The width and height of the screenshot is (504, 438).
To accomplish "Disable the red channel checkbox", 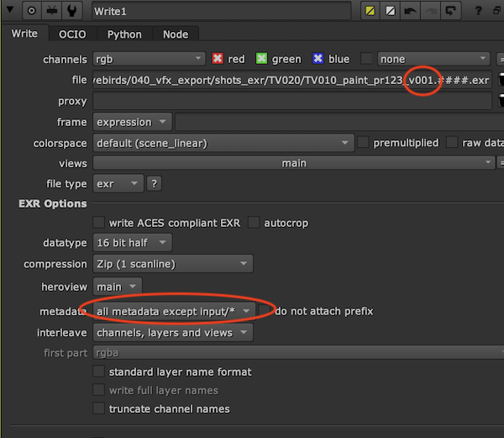I will tap(219, 59).
